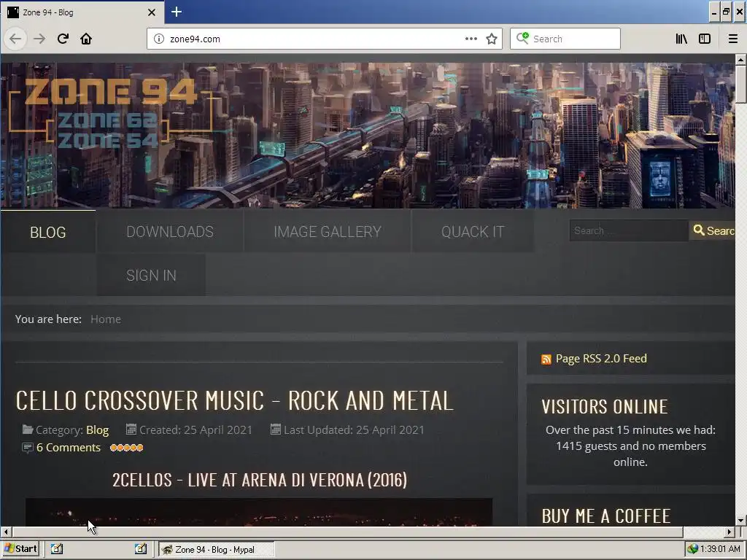The height and width of the screenshot is (560, 747).
Task: Focus the browser Search box
Action: pos(565,39)
